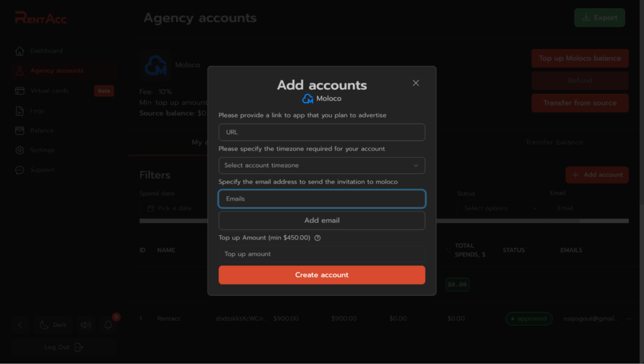This screenshot has height=364, width=644.
Task: Click the Virtual cards card icon
Action: coord(19,91)
